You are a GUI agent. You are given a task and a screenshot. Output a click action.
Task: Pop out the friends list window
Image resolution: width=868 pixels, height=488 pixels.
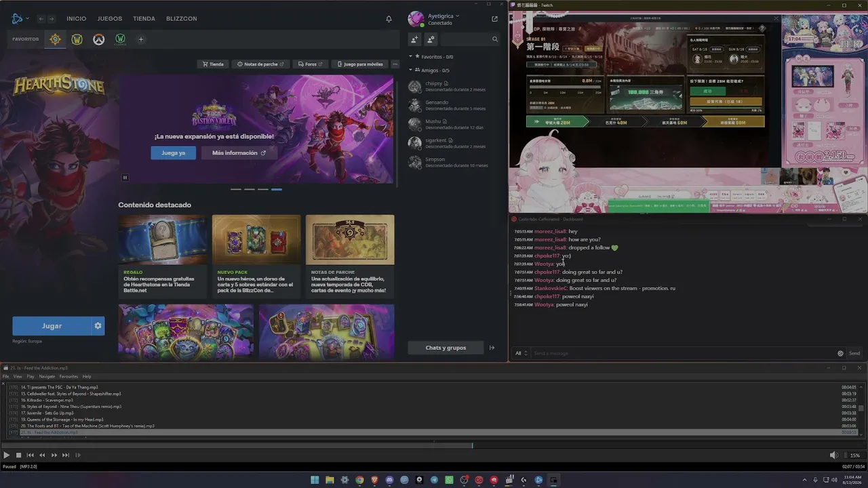click(x=494, y=19)
